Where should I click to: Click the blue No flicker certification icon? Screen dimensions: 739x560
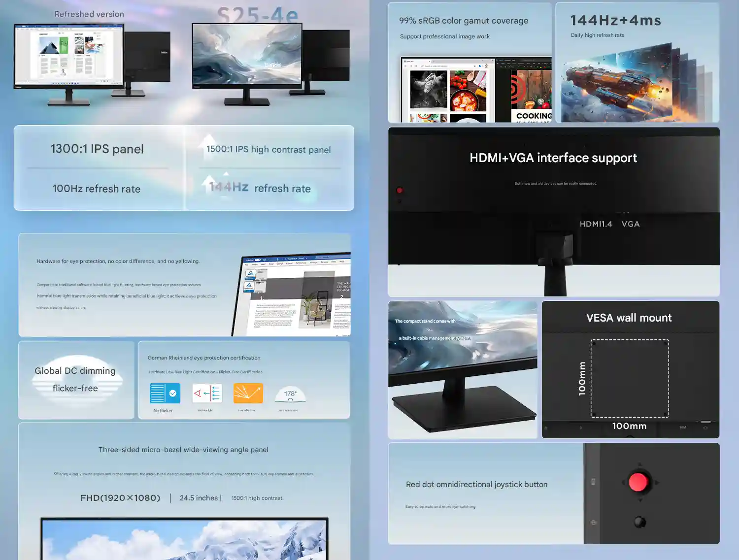[x=165, y=394]
